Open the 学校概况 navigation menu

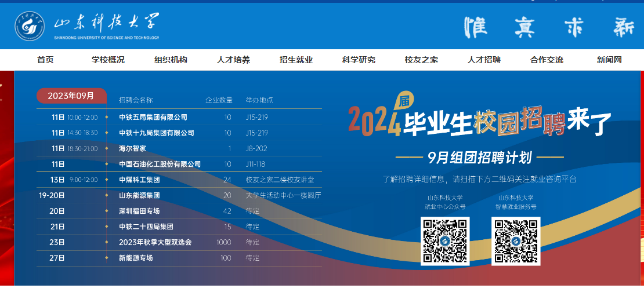click(x=108, y=60)
